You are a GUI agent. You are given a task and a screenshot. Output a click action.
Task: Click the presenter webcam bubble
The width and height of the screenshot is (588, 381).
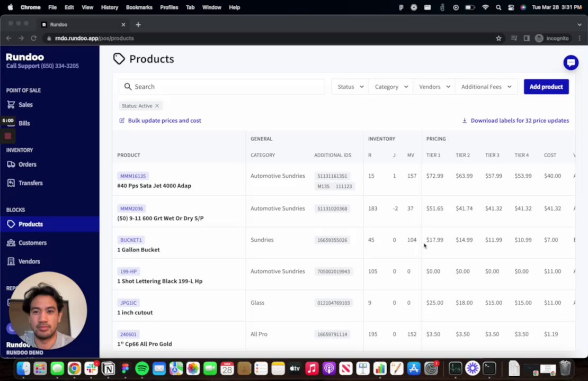tap(48, 310)
